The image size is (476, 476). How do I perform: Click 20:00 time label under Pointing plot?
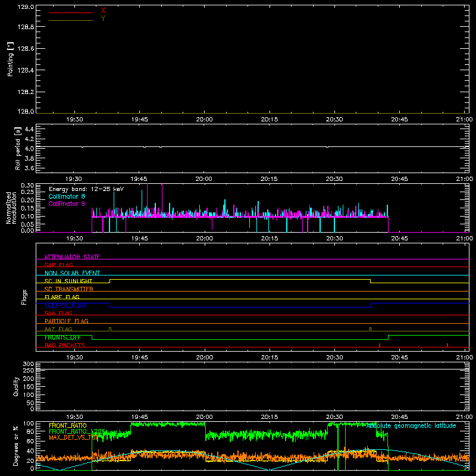click(204, 120)
